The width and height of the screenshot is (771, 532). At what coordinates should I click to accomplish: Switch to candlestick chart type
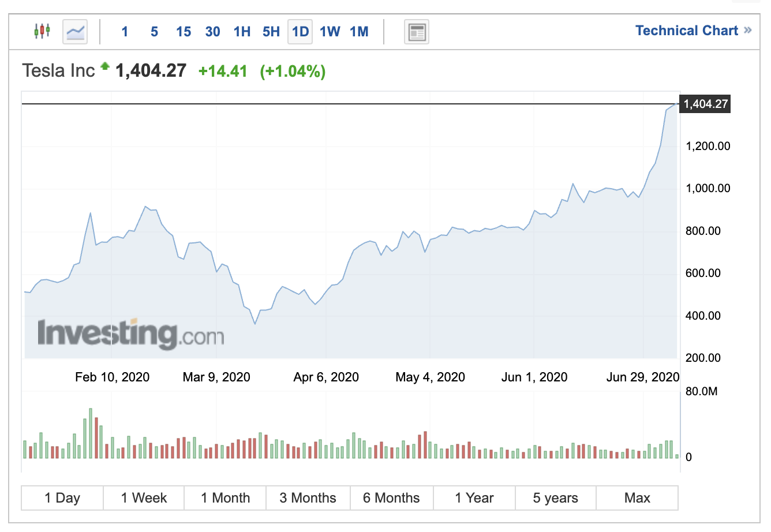[42, 31]
